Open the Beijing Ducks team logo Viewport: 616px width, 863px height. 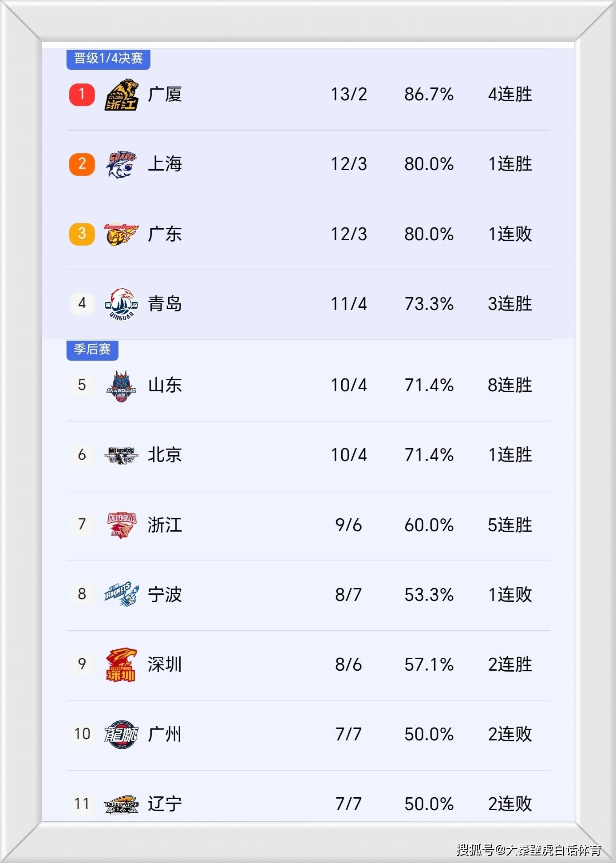pyautogui.click(x=121, y=455)
